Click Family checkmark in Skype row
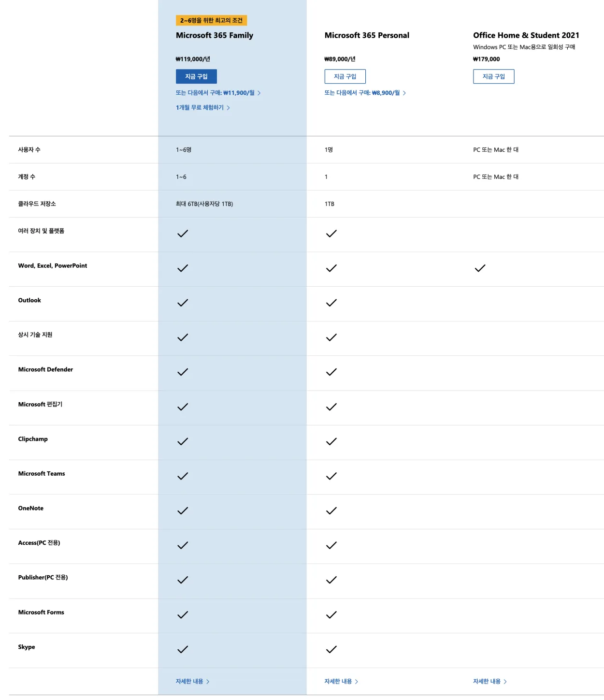 click(x=183, y=650)
